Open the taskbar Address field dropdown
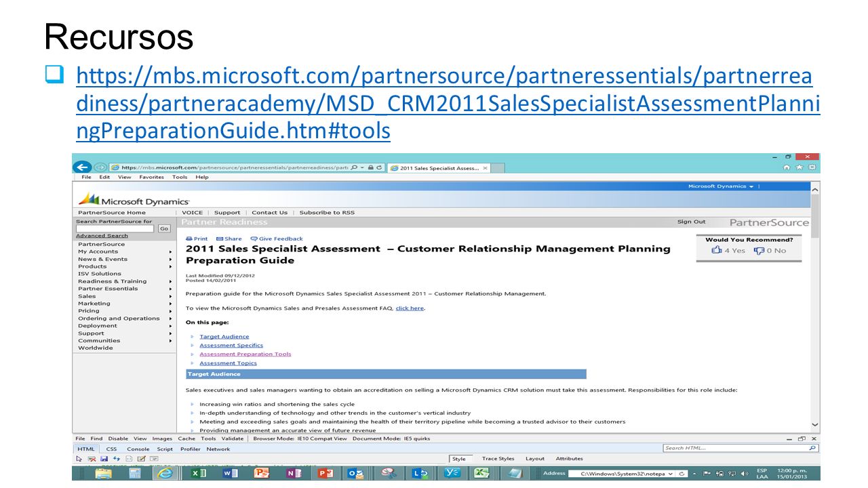Image resolution: width=868 pixels, height=488 pixels. tap(671, 473)
